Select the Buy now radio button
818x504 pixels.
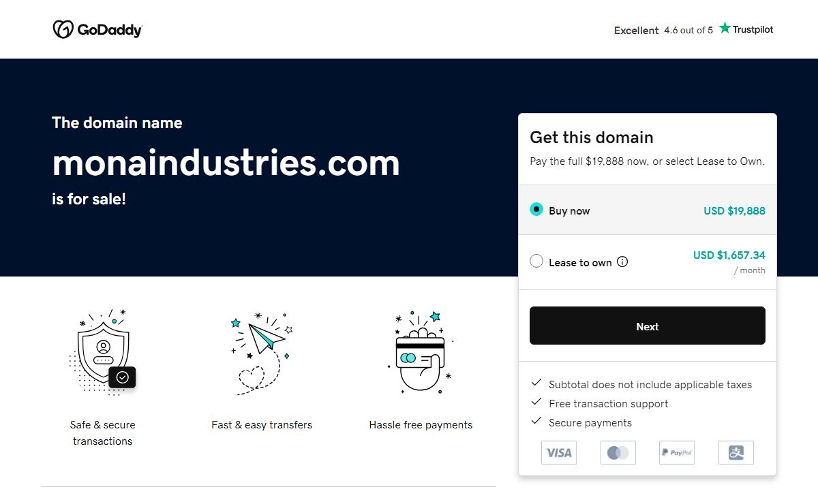tap(536, 210)
